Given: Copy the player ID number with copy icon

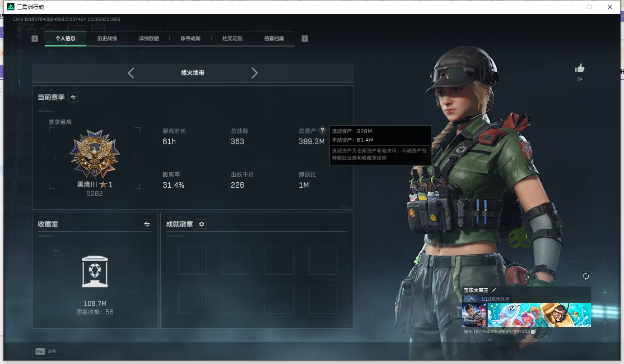Looking at the screenshot, I should [533, 332].
